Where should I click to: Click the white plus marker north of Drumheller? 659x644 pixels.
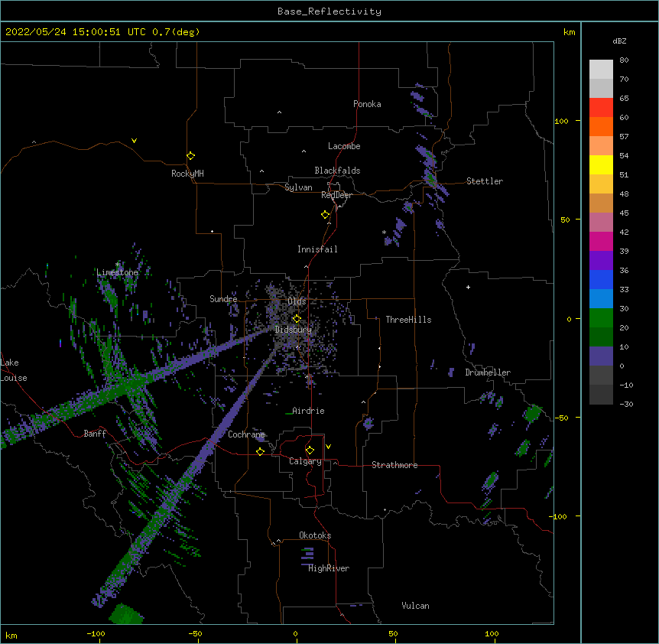[x=468, y=287]
